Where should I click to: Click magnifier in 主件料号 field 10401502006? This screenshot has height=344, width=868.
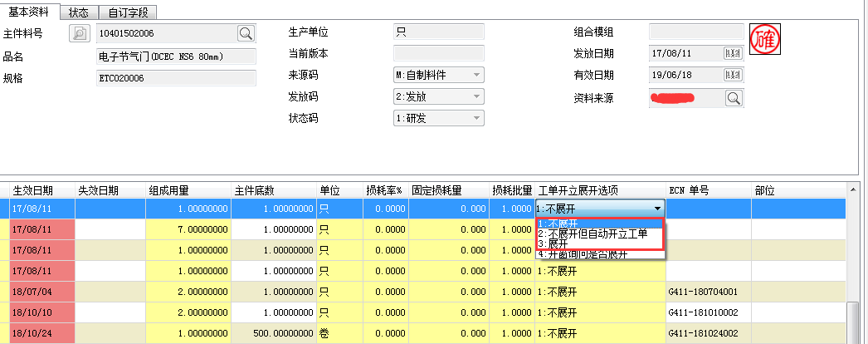(246, 33)
